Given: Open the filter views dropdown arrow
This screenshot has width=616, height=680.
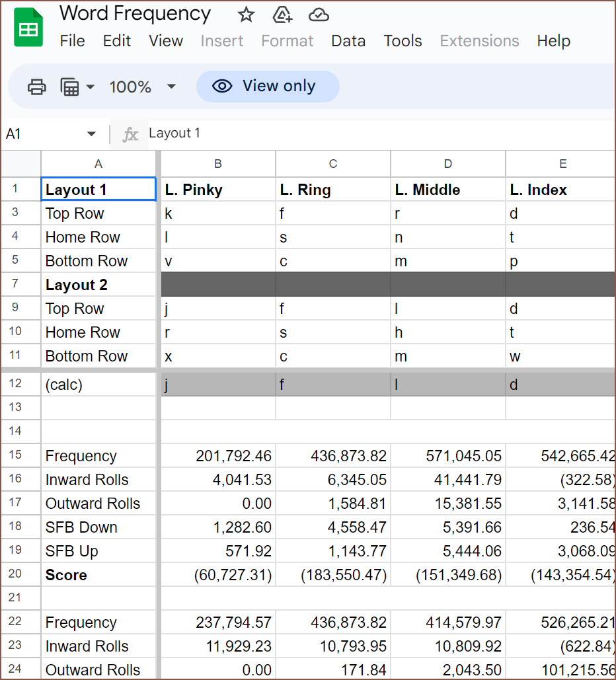Looking at the screenshot, I should (90, 87).
